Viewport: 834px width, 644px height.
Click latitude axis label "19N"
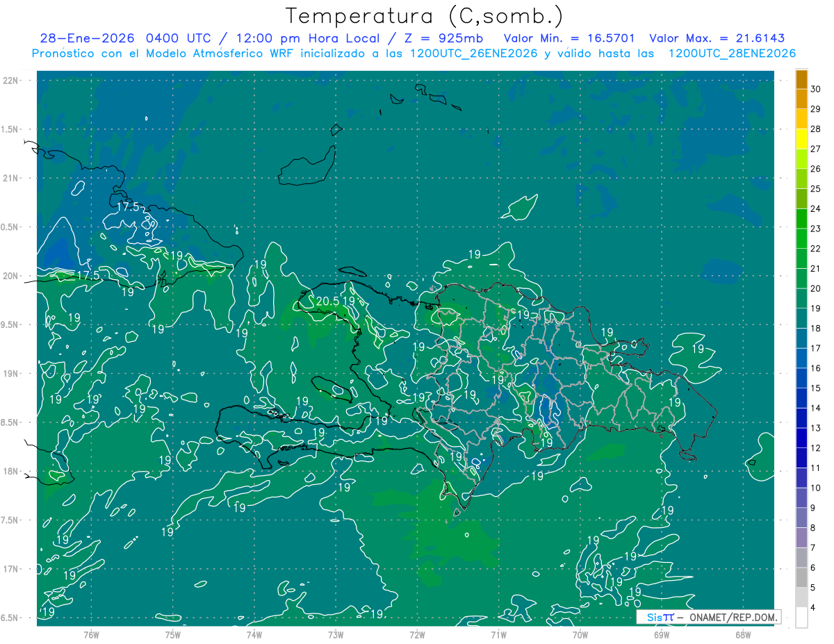tap(12, 374)
